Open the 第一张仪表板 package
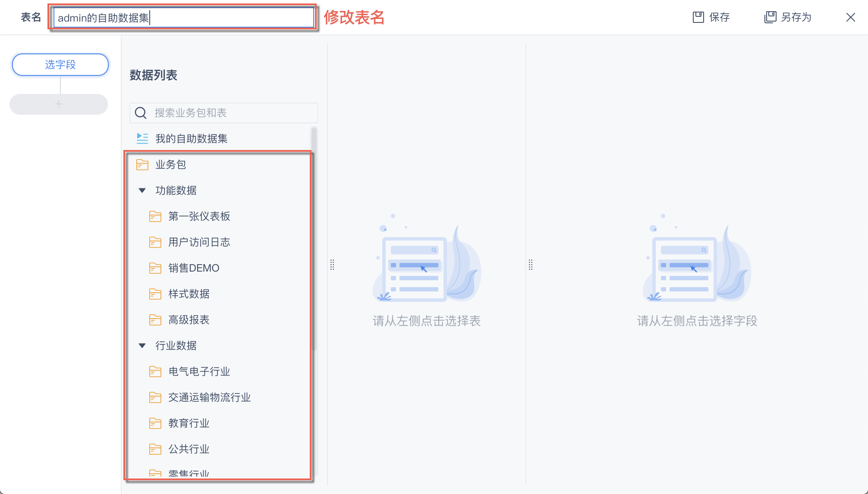The height and width of the screenshot is (494, 868). pos(199,216)
